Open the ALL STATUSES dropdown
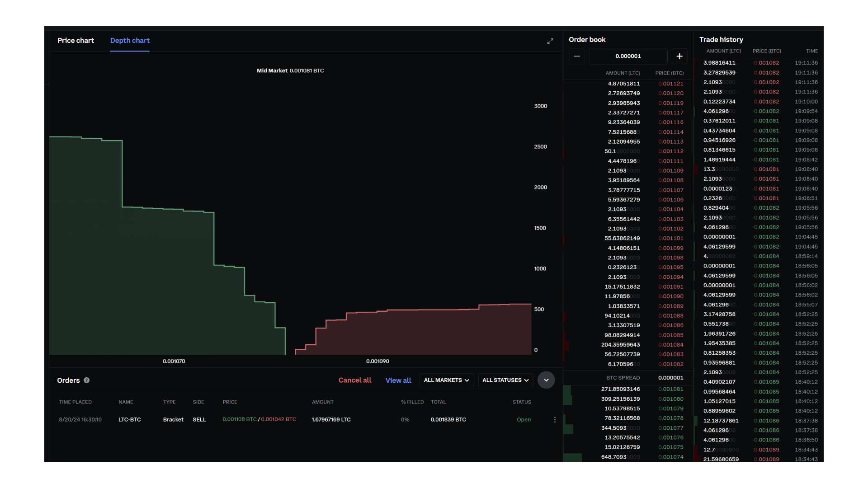 point(505,380)
